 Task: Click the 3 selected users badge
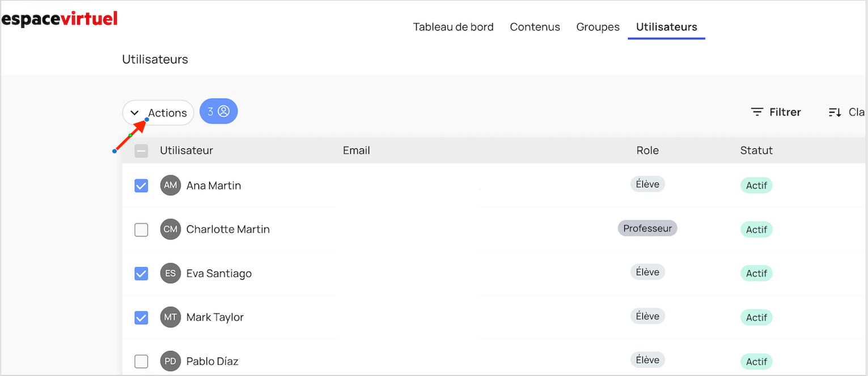(x=218, y=112)
